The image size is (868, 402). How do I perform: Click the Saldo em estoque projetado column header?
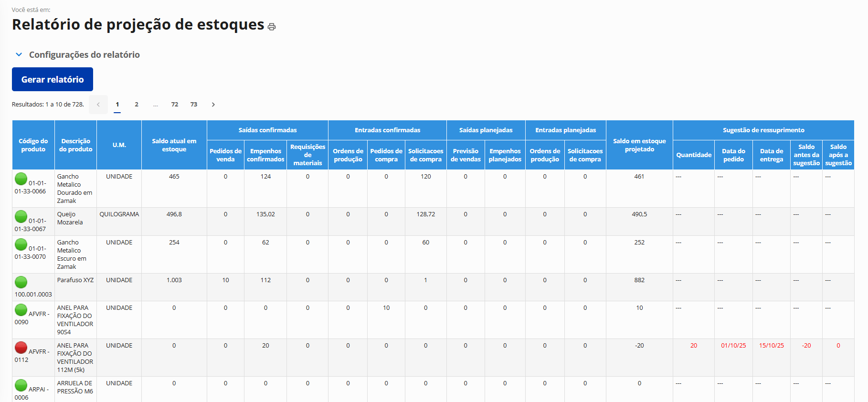[x=639, y=145]
